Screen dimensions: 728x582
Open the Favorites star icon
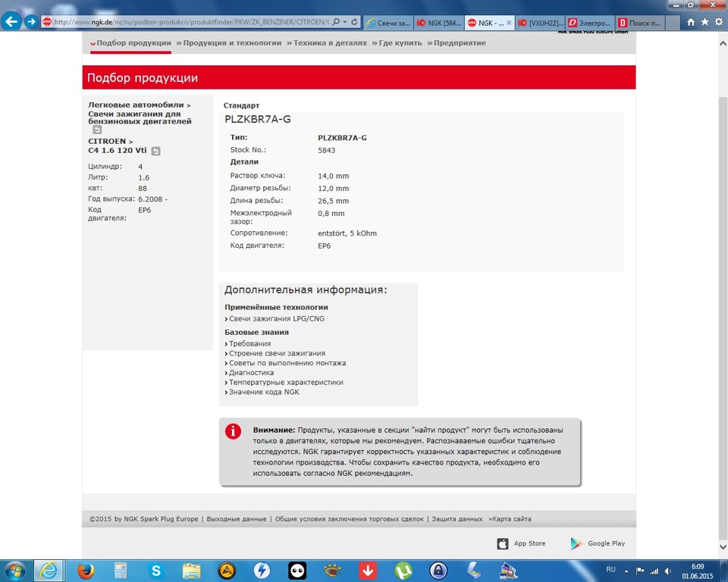[x=704, y=22]
